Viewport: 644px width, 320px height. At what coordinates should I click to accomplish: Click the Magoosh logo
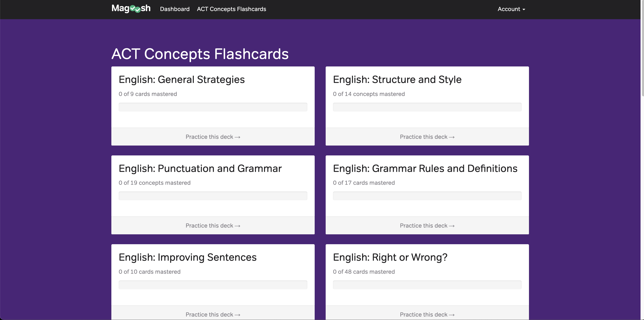[x=131, y=9]
